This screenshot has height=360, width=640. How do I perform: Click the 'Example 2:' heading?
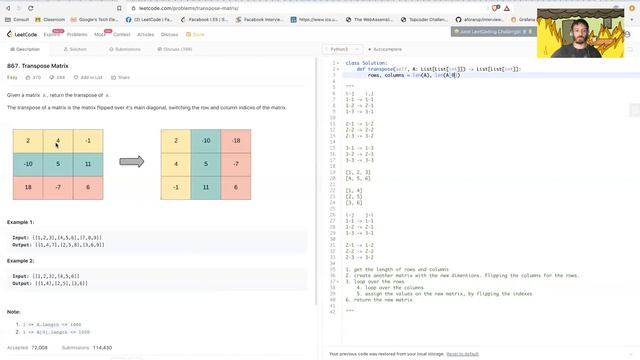[x=20, y=260]
